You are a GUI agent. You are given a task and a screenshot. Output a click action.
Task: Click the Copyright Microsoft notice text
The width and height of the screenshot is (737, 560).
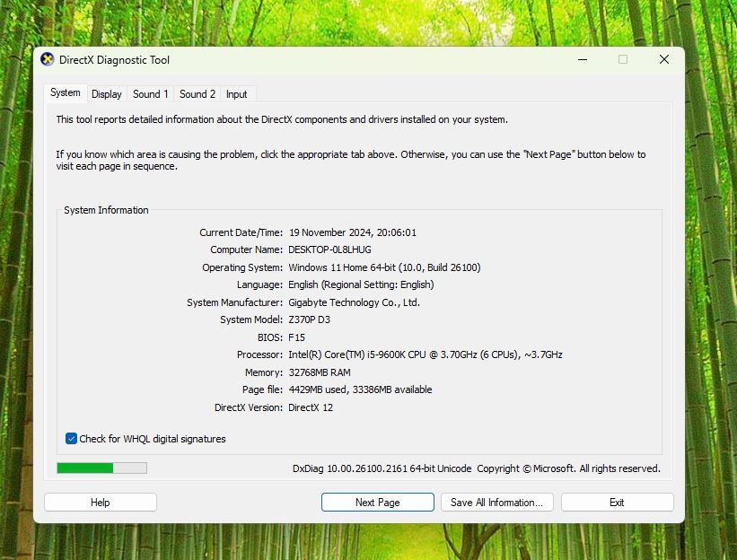[569, 468]
